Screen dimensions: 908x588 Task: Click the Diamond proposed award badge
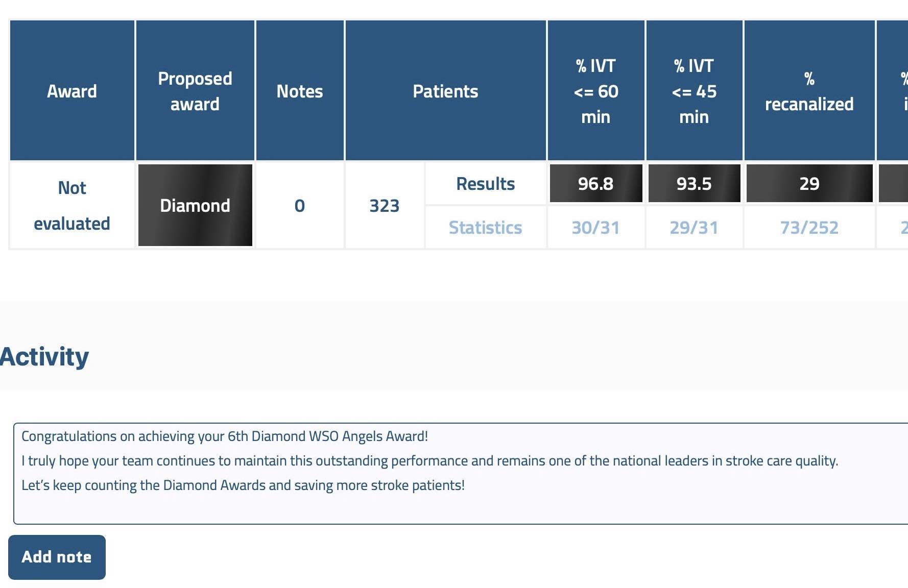click(195, 205)
